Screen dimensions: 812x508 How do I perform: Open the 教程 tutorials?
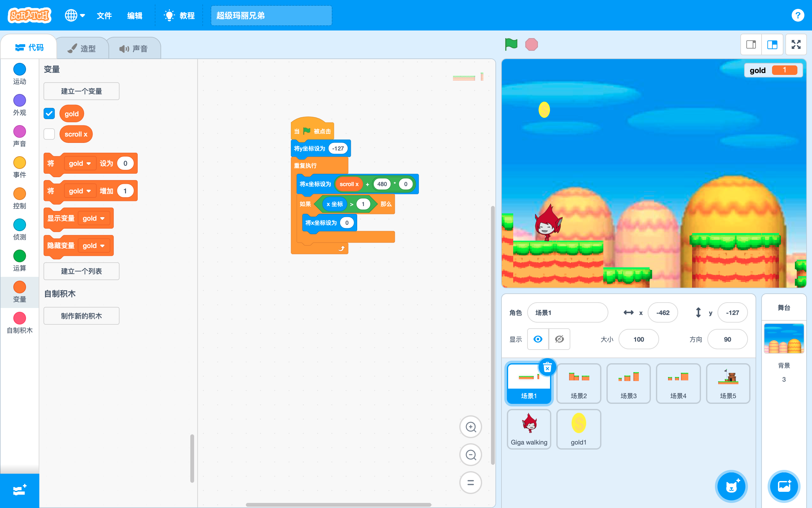pyautogui.click(x=179, y=16)
